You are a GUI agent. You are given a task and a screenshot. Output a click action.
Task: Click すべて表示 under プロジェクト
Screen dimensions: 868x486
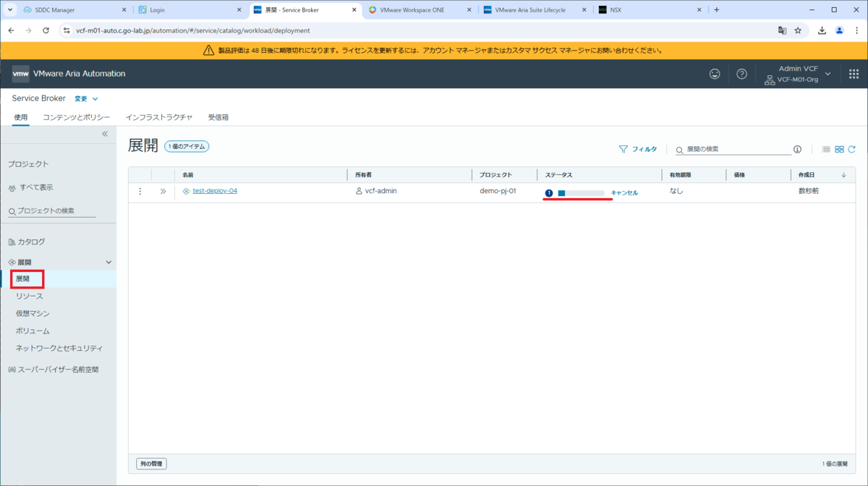coord(36,187)
